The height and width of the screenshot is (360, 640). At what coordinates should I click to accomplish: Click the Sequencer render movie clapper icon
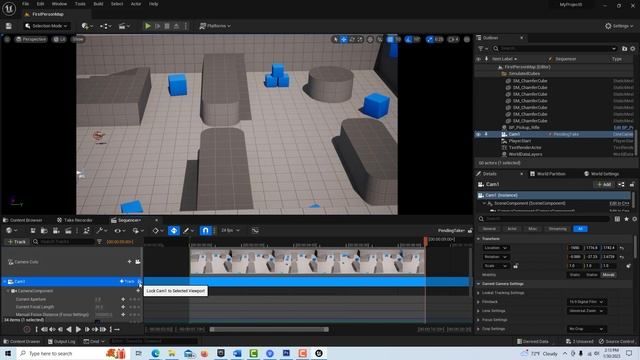[68, 231]
